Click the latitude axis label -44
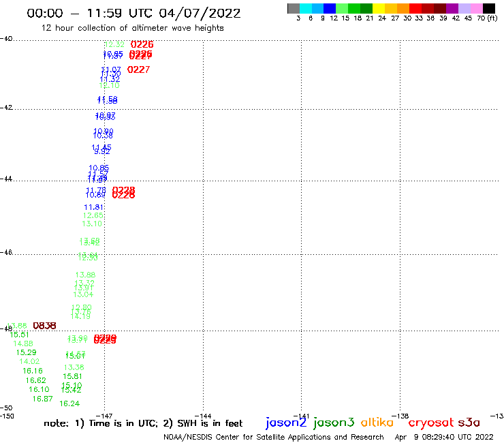The image size is (504, 443). coord(6,179)
